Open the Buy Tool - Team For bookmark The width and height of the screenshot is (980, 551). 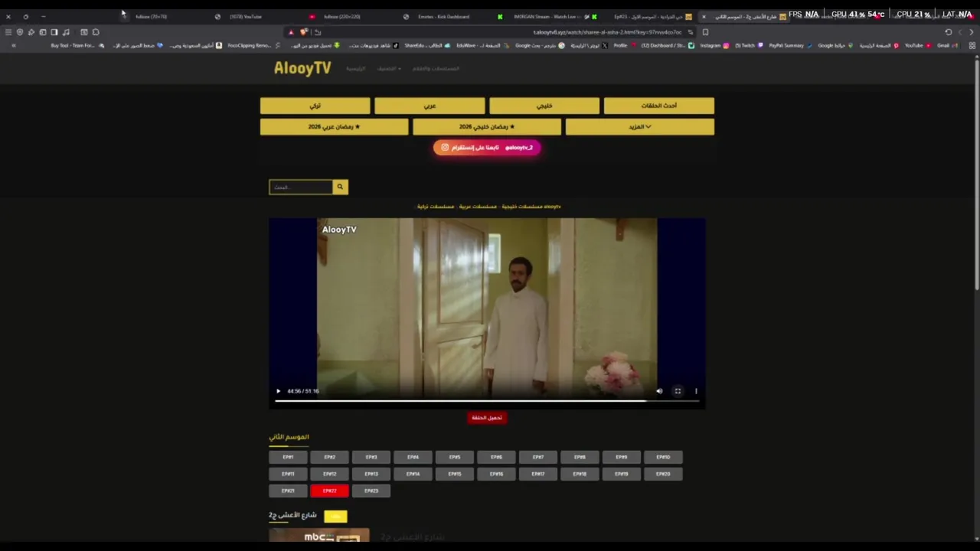(x=77, y=45)
